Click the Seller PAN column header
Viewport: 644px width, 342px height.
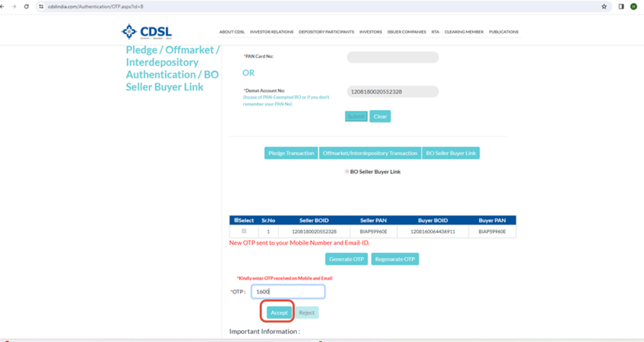coord(374,221)
